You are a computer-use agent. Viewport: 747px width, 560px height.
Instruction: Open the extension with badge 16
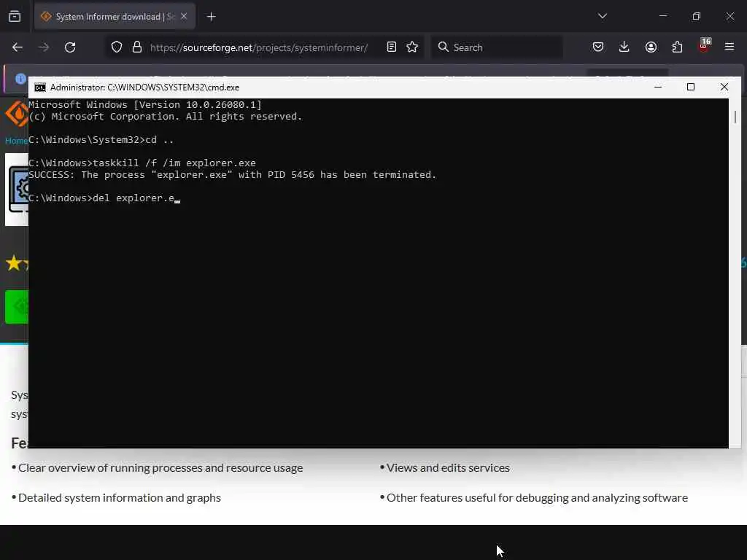[x=704, y=46]
